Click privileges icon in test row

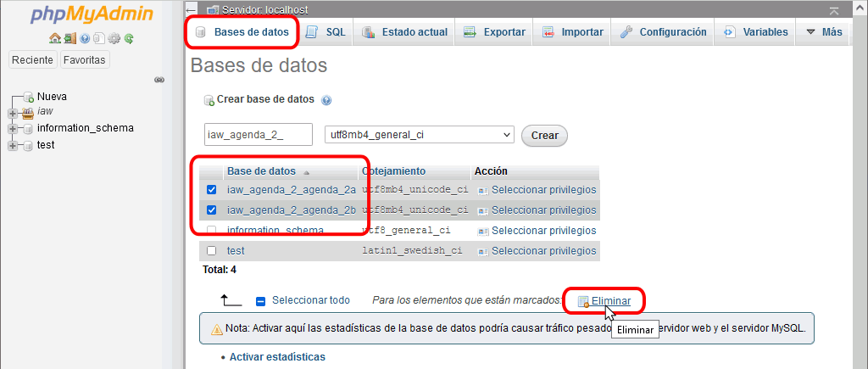483,251
